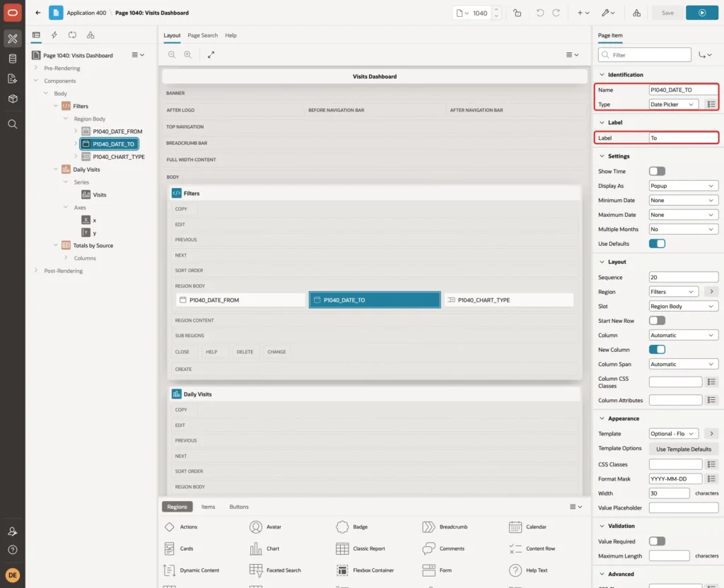Open the App Builder sidebar icon
This screenshot has height=588, width=724.
pos(13,39)
